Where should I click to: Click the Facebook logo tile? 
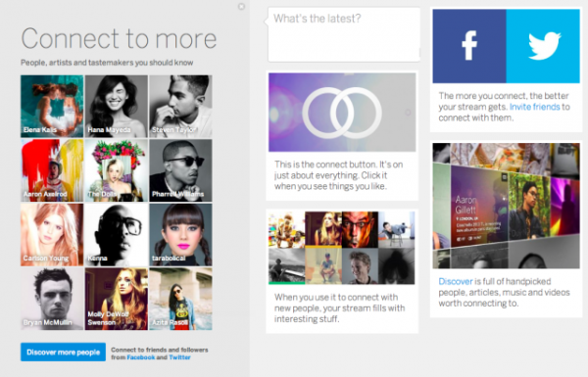(x=469, y=46)
